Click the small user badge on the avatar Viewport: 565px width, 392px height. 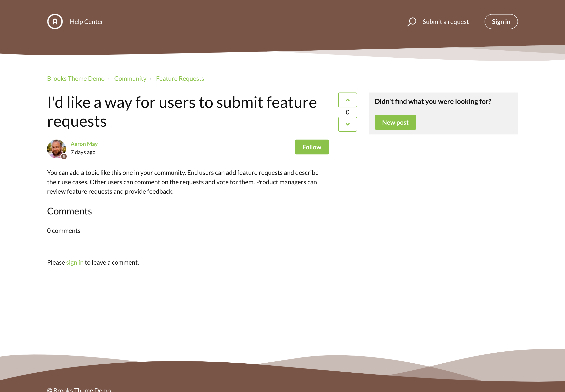point(64,156)
